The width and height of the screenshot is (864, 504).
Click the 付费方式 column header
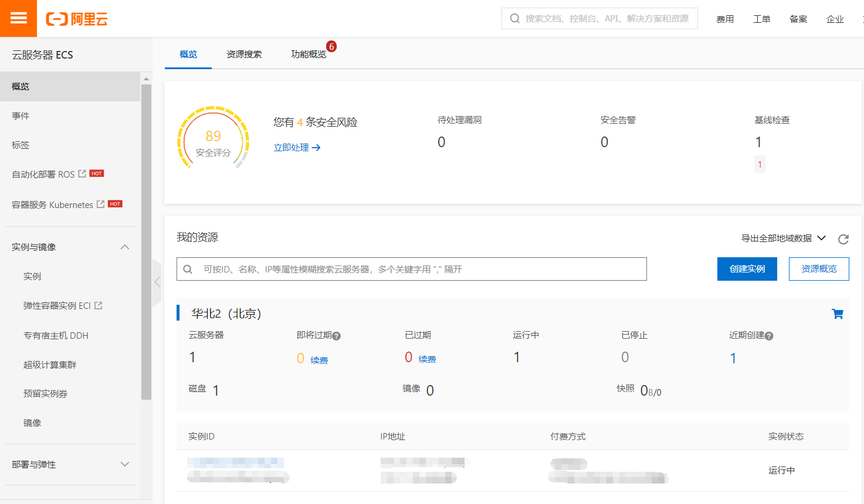(x=568, y=437)
